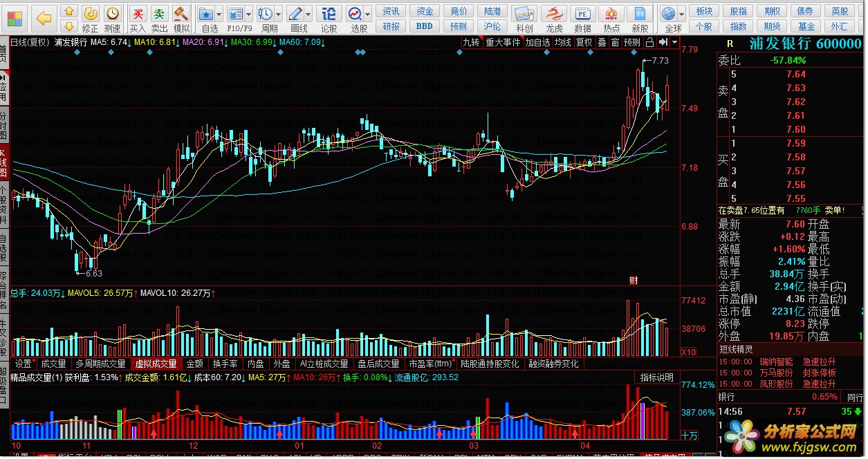Toggle the 复权 adjustment option
Image resolution: width=868 pixels, height=459 pixels.
coord(584,42)
